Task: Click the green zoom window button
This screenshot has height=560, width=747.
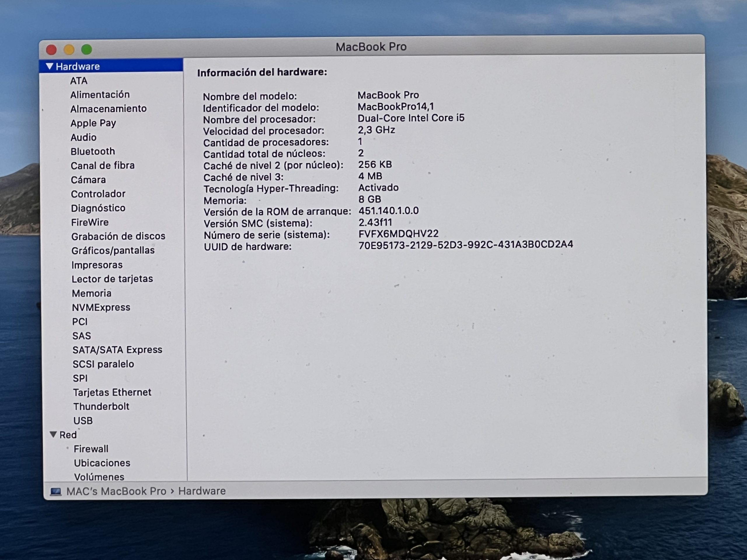Action: (x=86, y=49)
